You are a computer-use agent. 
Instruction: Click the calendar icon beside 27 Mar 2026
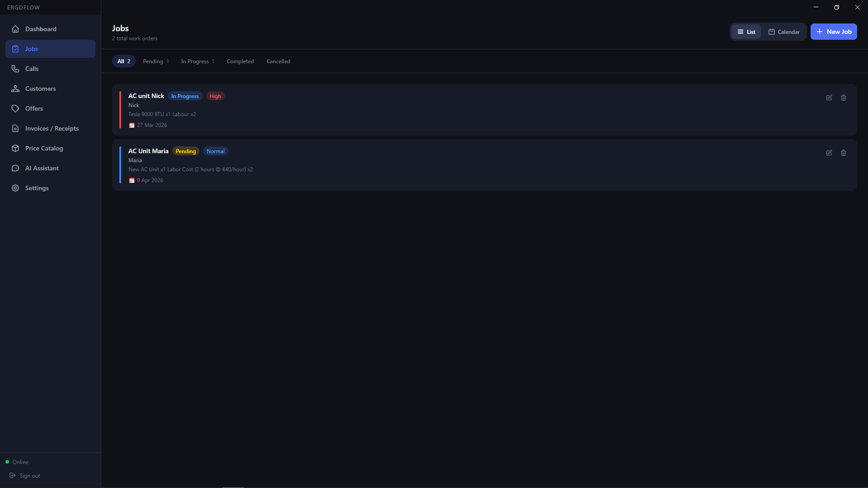(132, 125)
